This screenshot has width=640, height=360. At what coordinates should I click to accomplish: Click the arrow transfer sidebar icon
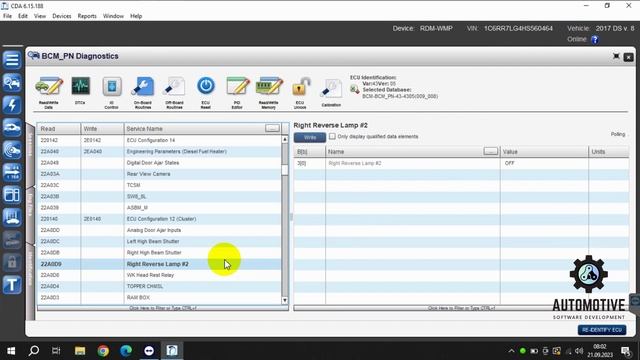point(12,172)
